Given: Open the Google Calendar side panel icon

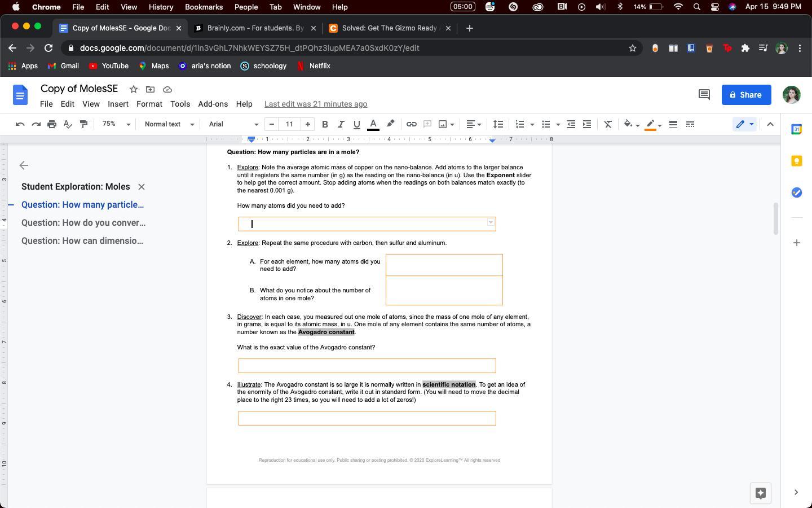Looking at the screenshot, I should [x=796, y=129].
